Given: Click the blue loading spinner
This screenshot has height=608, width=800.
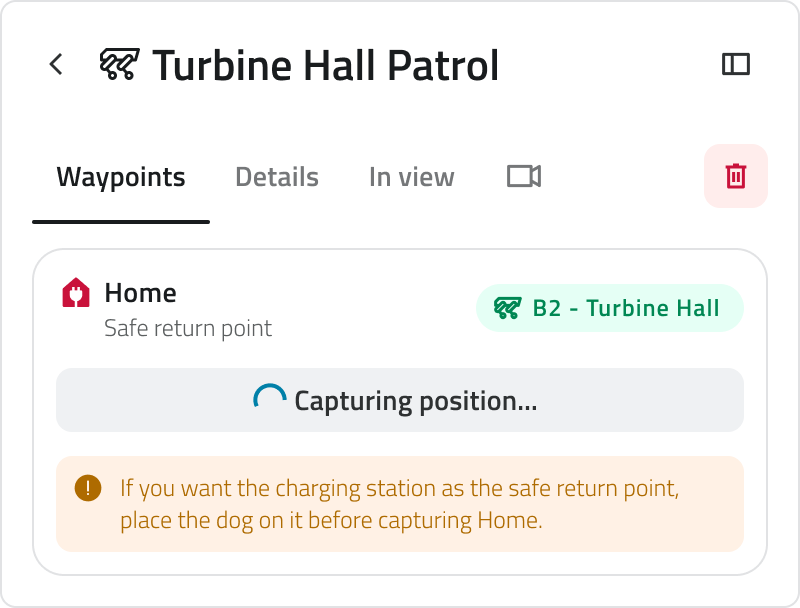Looking at the screenshot, I should pos(269,397).
